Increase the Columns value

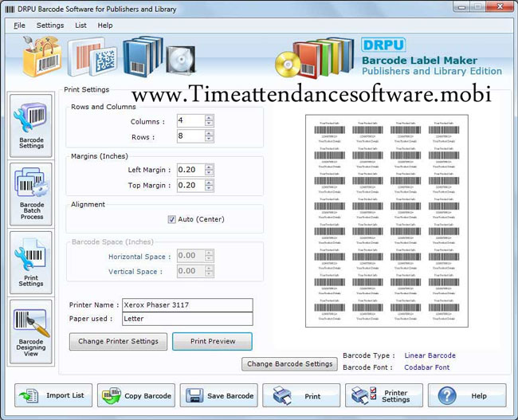tap(209, 118)
